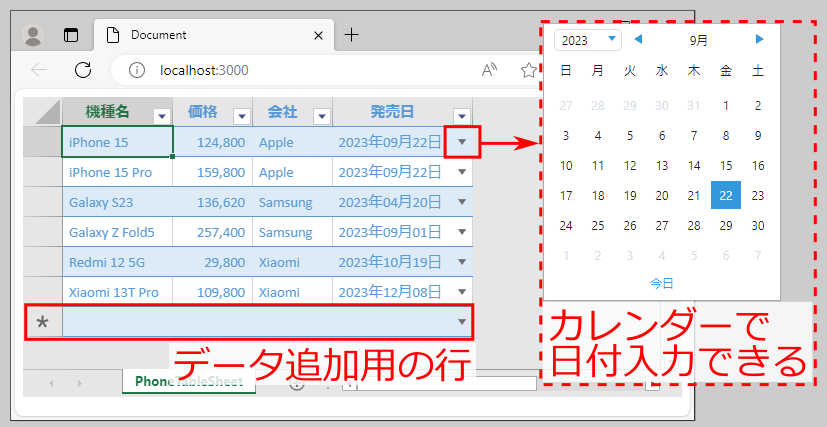Screen dimensions: 827x427
Task: Click the sheet tab scroll-left arrow
Action: pos(51,383)
